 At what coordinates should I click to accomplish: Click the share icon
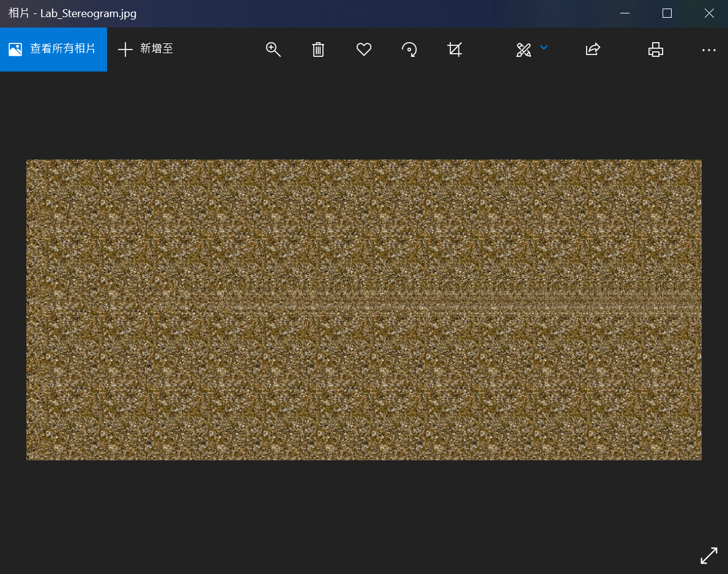click(593, 49)
